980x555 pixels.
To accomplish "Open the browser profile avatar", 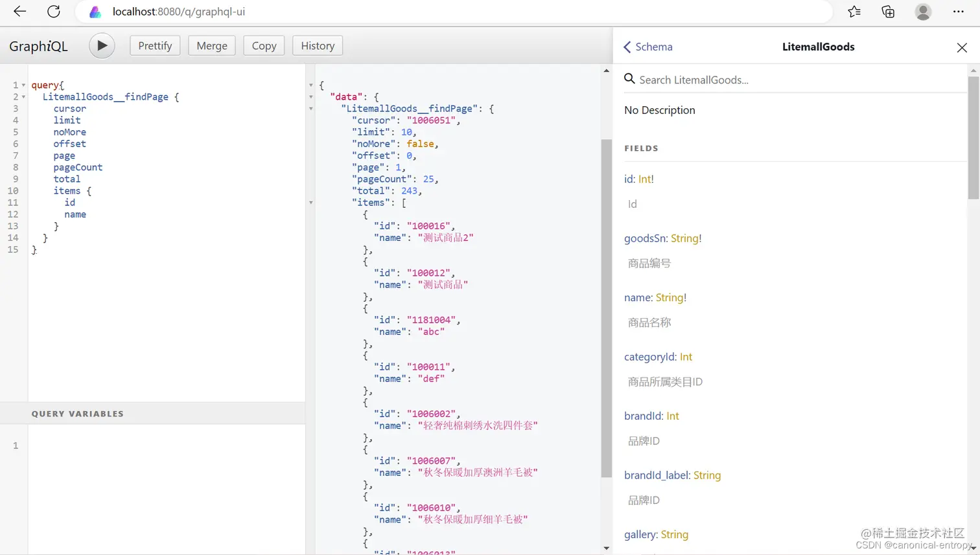I will pos(923,11).
